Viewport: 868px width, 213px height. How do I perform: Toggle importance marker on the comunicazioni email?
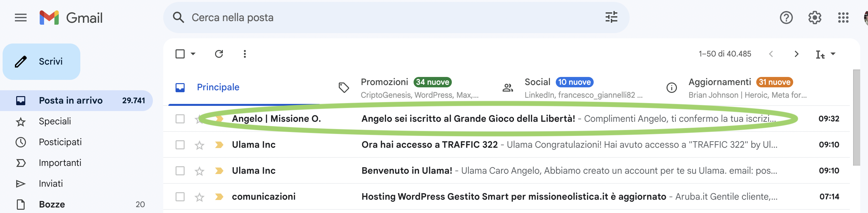(x=219, y=197)
